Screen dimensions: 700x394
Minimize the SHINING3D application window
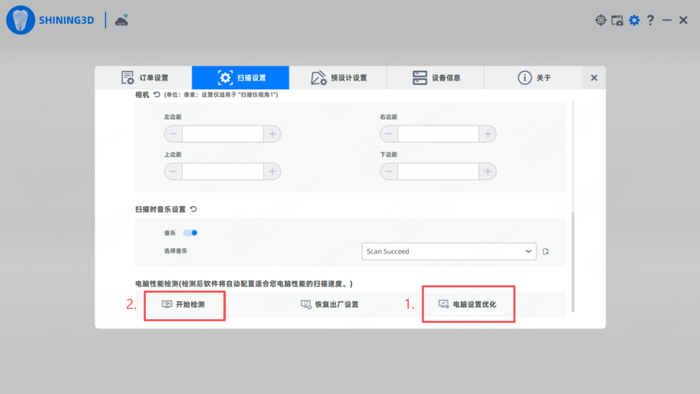[x=667, y=20]
